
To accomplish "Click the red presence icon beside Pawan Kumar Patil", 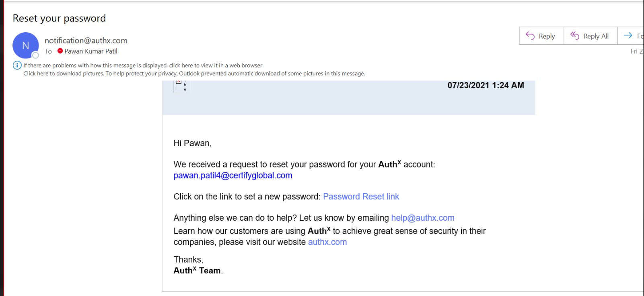I will [x=60, y=51].
